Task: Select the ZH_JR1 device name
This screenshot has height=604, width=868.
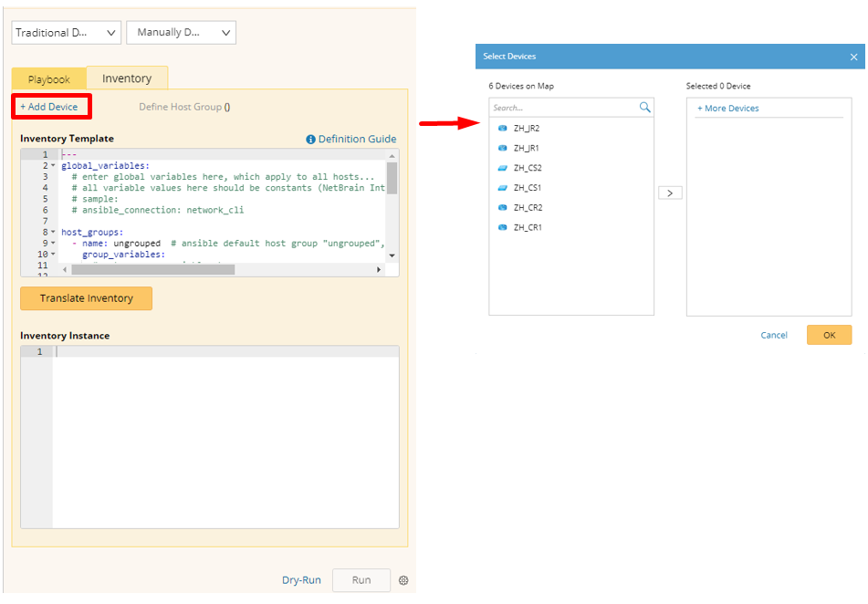Action: click(526, 149)
